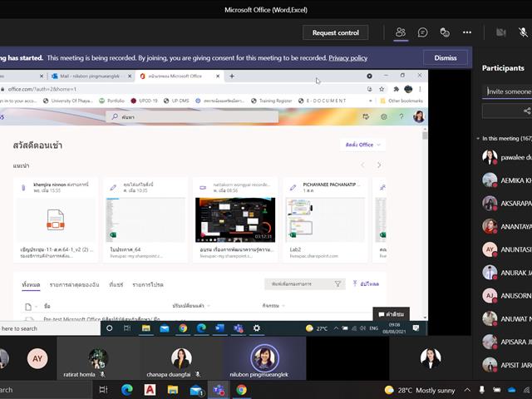Click the office.com address bar
Viewport: 532px width, 399px height.
tap(183, 89)
